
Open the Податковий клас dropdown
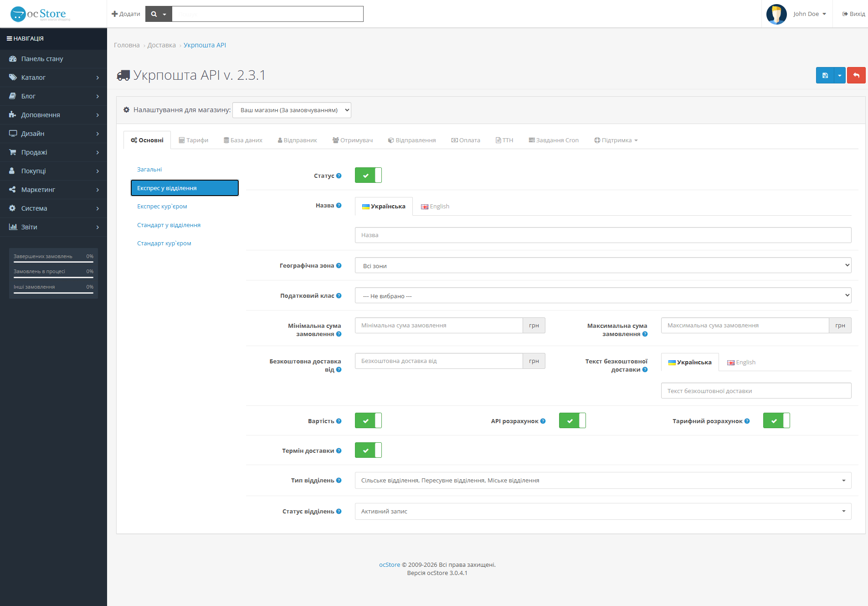(603, 295)
